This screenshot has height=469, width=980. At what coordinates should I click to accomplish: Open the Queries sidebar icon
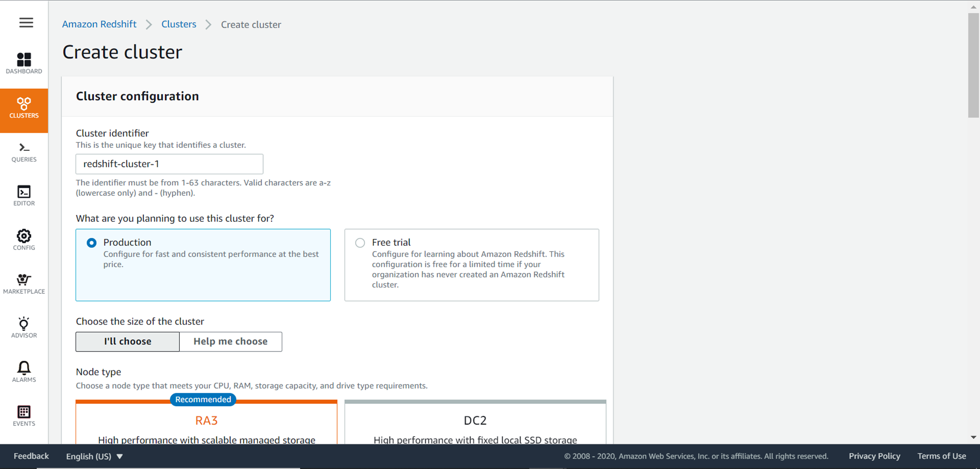click(x=24, y=152)
